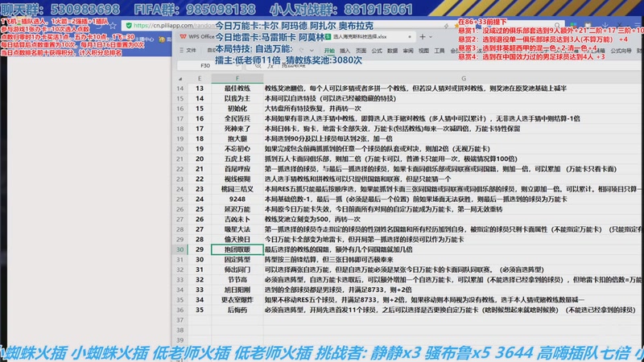Open the 插入 ribbon tab
The image size is (644, 362).
click(x=345, y=51)
